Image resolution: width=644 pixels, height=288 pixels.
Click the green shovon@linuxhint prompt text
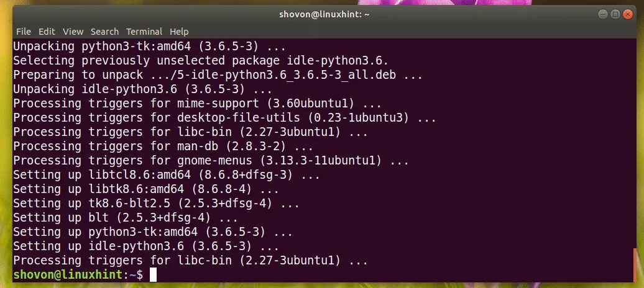tap(68, 274)
